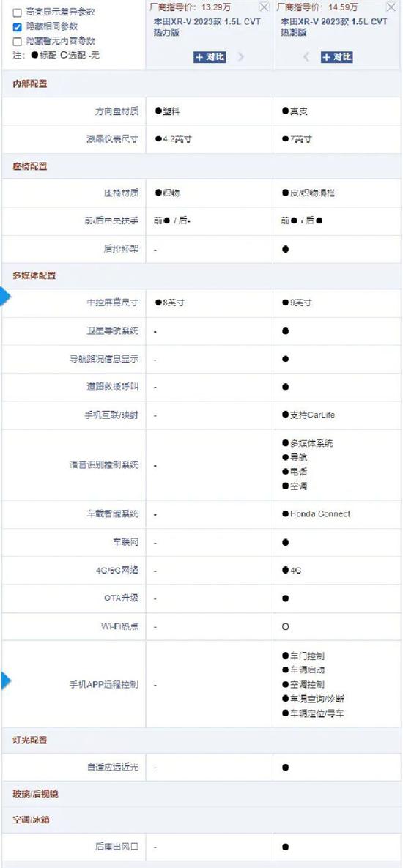
Task: Open the 本田XR-V 2023款 1.5L CVT 热力版 link
Action: point(207,27)
